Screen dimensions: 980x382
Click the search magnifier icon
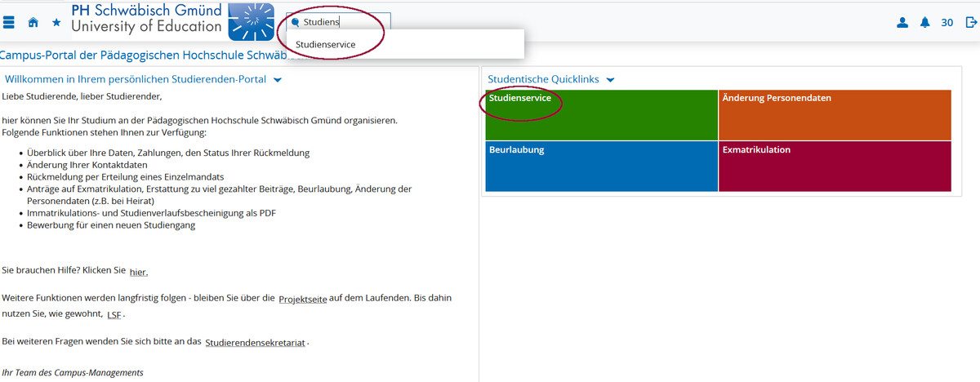tap(296, 23)
